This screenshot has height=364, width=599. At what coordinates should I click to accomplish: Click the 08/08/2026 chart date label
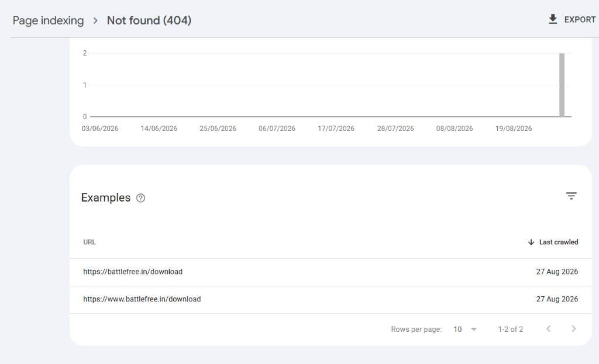point(455,129)
